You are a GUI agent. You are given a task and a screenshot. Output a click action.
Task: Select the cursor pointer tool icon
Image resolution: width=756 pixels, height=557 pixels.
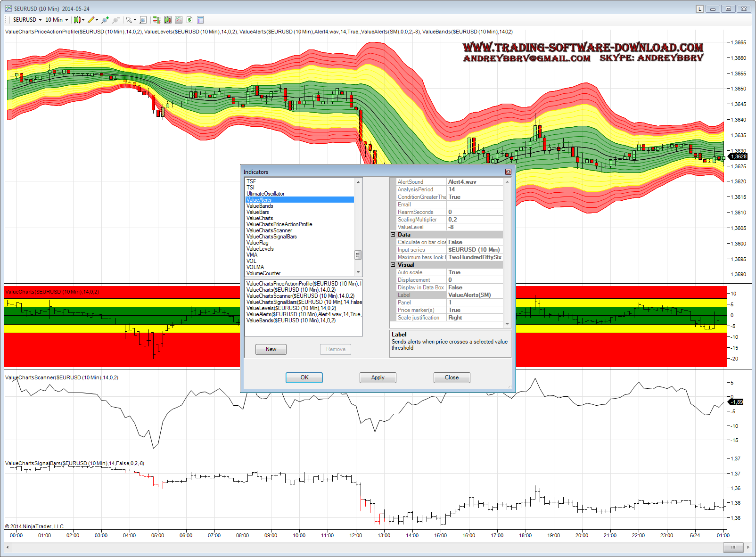click(x=129, y=20)
